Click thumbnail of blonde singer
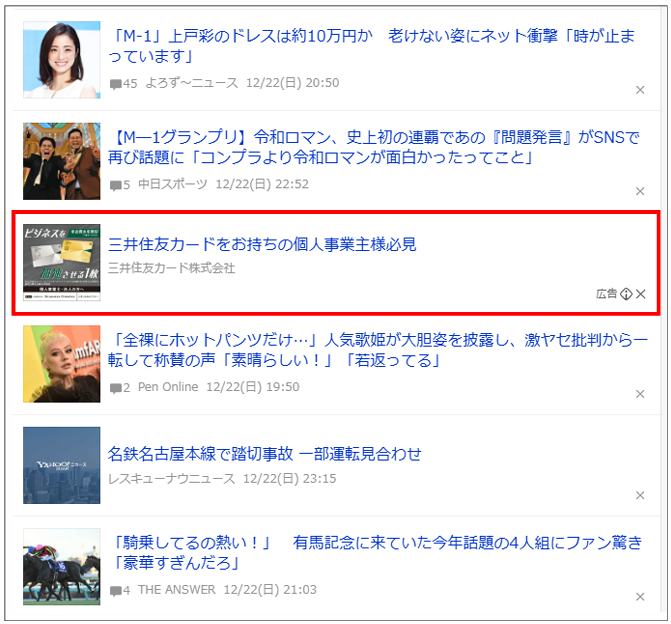 pyautogui.click(x=62, y=364)
